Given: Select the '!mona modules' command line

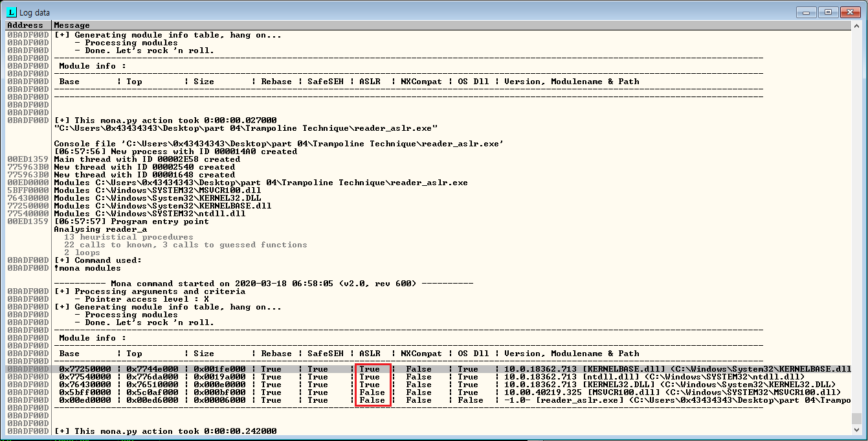Looking at the screenshot, I should 87,268.
